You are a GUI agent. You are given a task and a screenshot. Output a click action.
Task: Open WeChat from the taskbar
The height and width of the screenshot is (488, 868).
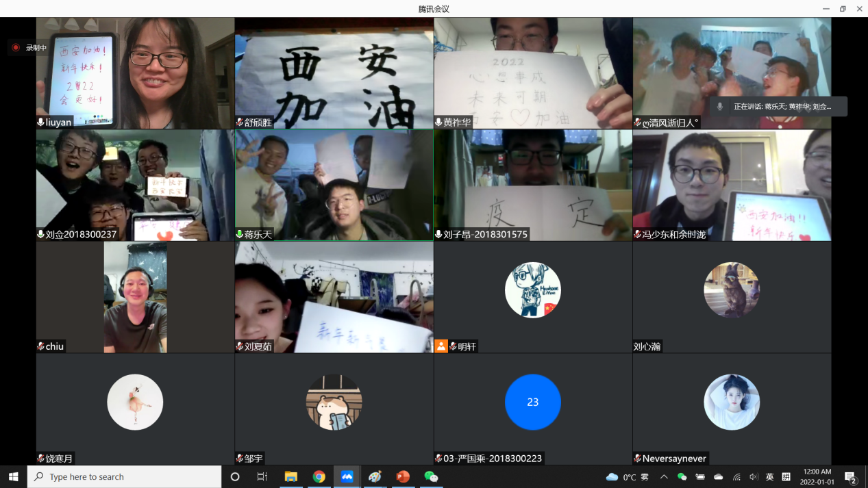click(431, 476)
